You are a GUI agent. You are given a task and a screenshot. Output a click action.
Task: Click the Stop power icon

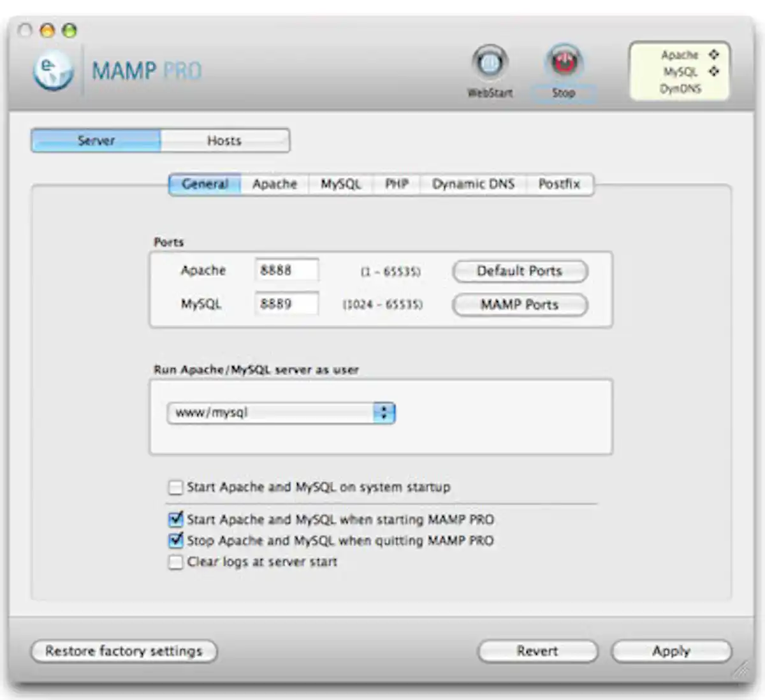(564, 62)
